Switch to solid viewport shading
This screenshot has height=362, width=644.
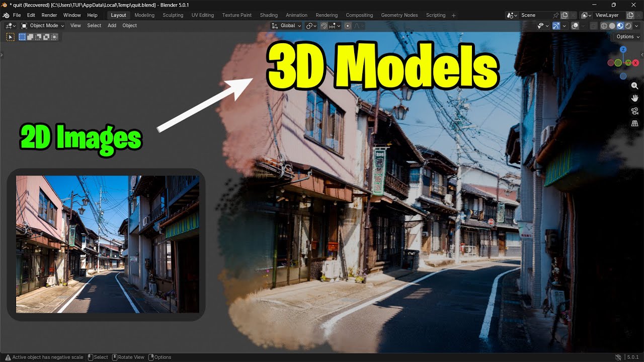612,26
